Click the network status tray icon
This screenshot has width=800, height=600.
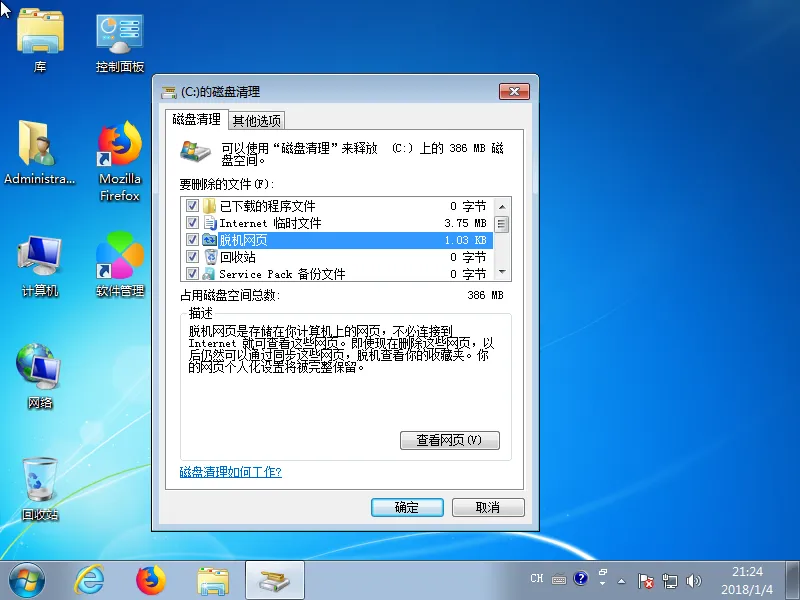pos(670,581)
